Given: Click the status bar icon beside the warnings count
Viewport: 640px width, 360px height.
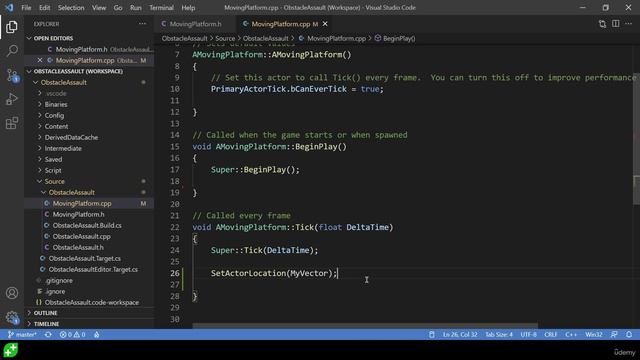Looking at the screenshot, I should tap(97, 335).
